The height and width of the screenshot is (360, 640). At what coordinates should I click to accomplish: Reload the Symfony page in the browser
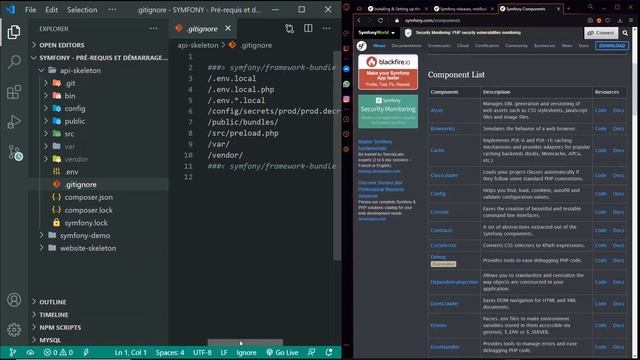tap(380, 20)
